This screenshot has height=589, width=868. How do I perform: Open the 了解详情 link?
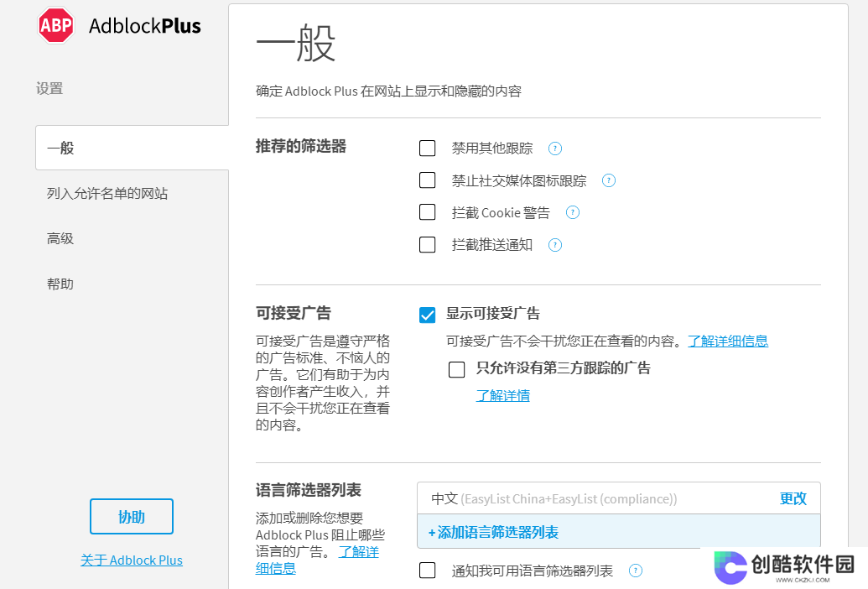(502, 396)
